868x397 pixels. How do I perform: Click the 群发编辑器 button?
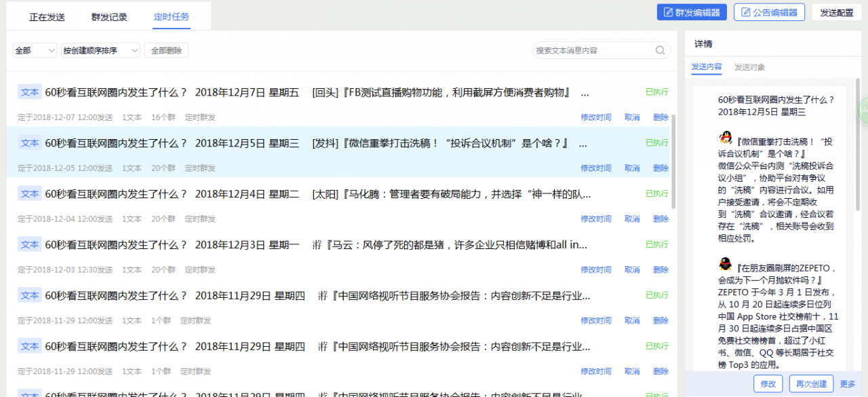[692, 12]
